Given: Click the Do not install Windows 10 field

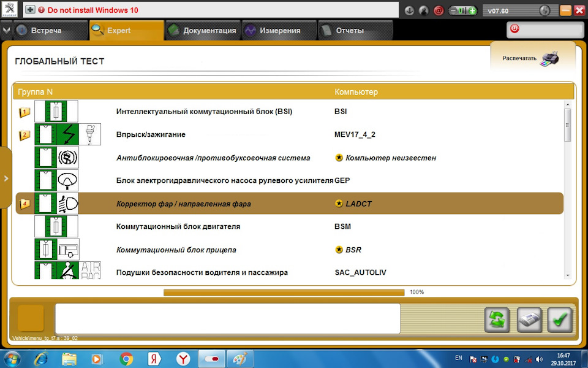Looking at the screenshot, I should tap(211, 10).
